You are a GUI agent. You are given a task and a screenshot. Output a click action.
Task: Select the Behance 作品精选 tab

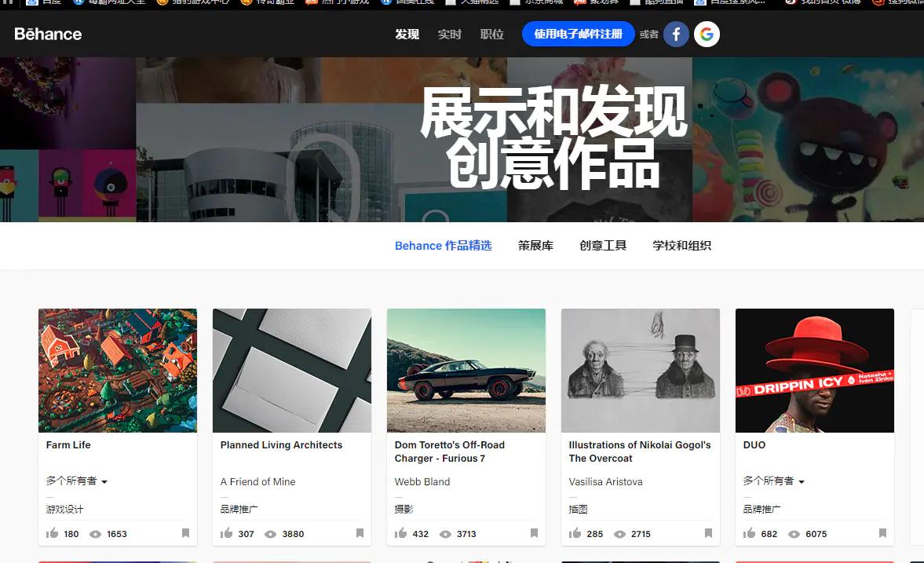443,246
